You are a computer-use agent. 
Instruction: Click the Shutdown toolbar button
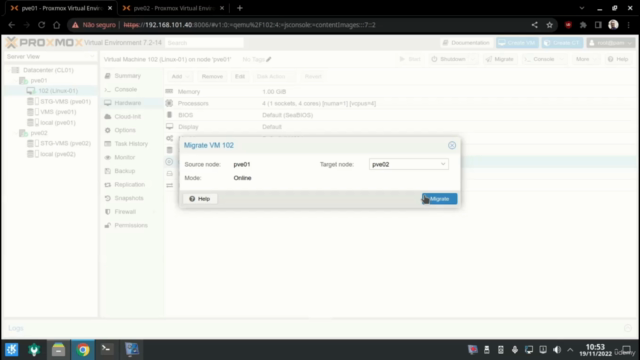(x=449, y=59)
